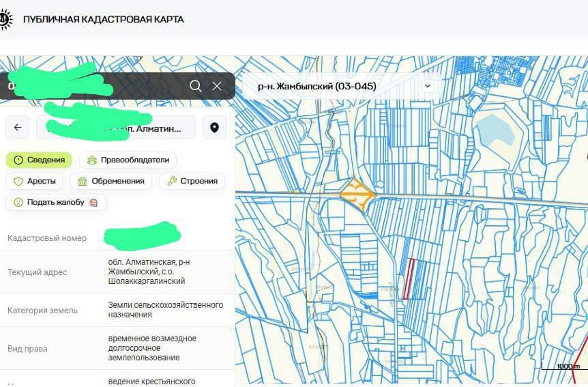Click the orange road interchange on the map

[x=357, y=195]
